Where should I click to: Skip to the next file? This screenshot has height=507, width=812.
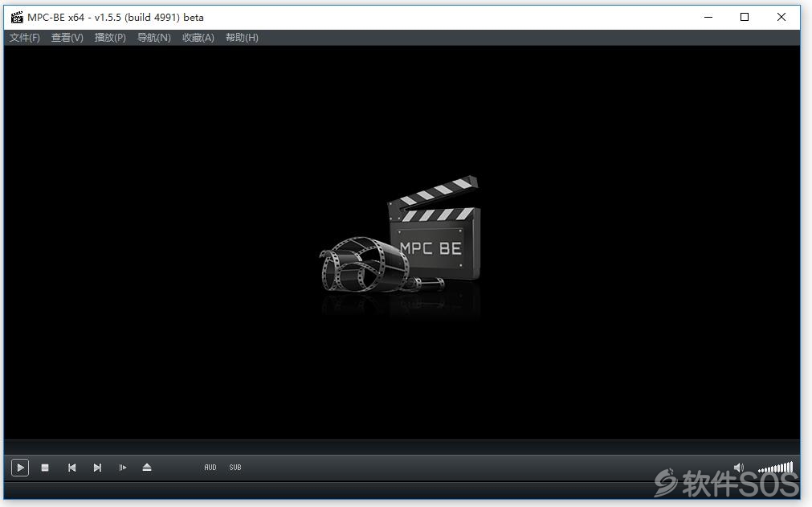(97, 468)
